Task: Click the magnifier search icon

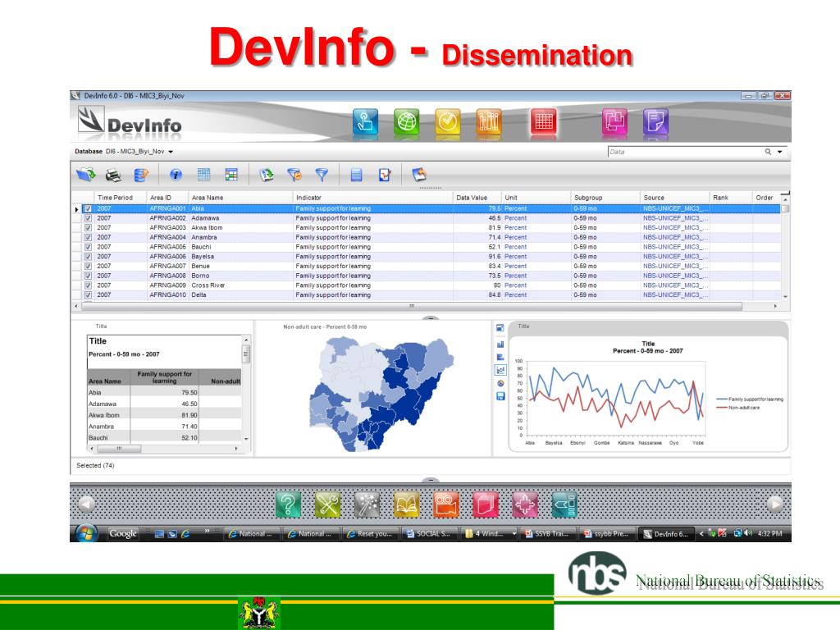Action: click(x=768, y=152)
